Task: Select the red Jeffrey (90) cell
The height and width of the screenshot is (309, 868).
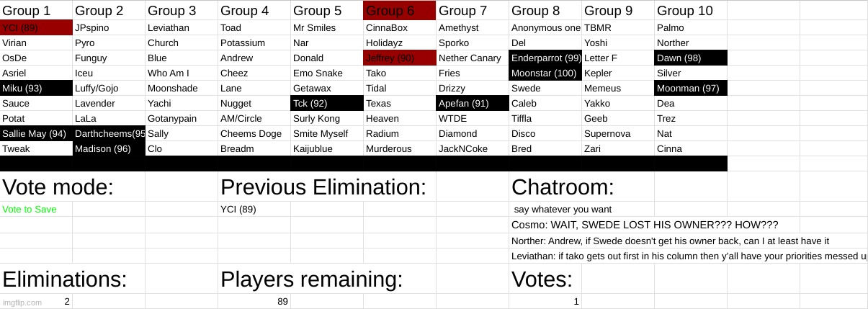Action: (x=399, y=58)
